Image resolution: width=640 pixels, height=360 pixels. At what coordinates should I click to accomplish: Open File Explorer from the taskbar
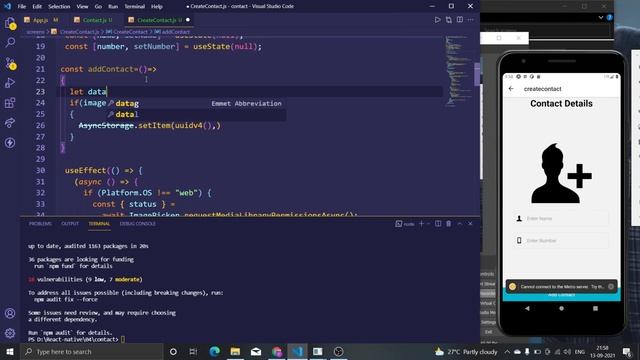[x=235, y=351]
